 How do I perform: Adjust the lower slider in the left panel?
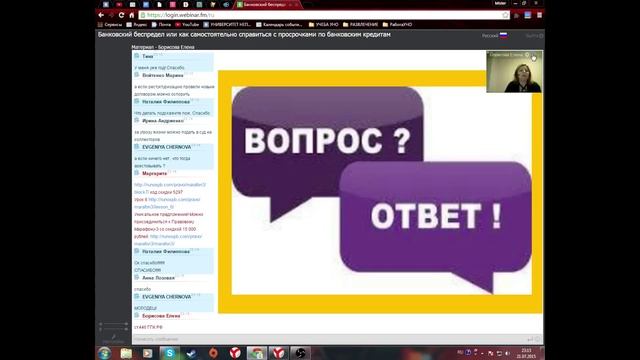(114, 329)
